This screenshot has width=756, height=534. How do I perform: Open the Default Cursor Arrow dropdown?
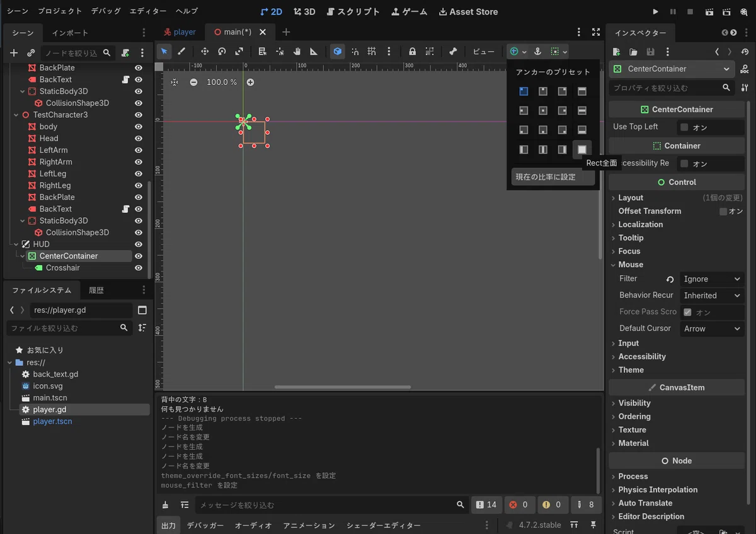(x=712, y=329)
